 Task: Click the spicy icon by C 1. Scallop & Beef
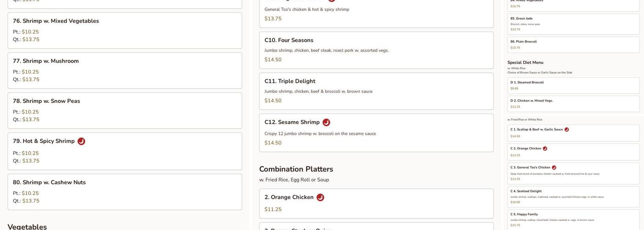point(567,130)
